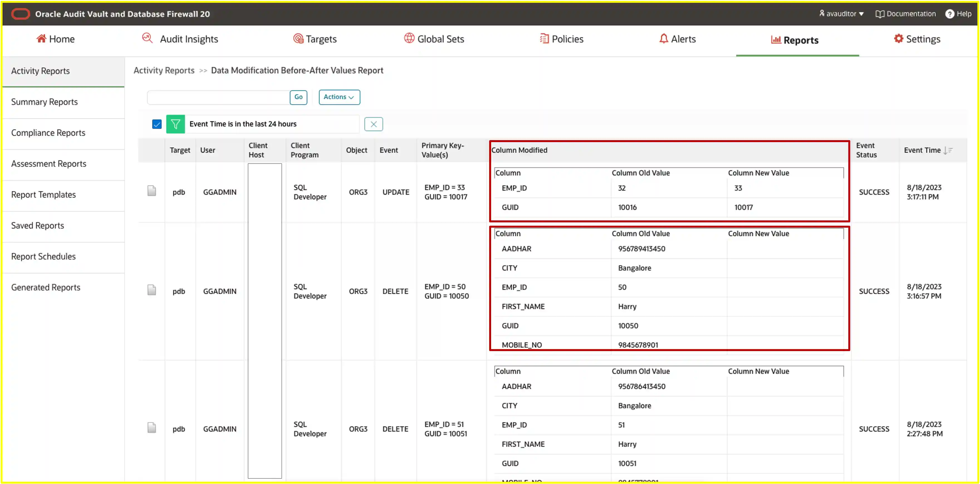
Task: Click the green filter funnel icon
Action: 175,124
